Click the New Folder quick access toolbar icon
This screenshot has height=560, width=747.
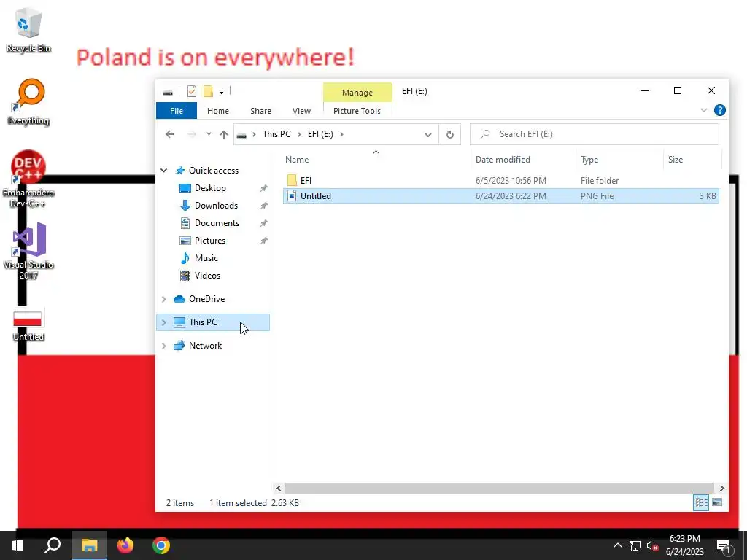[x=208, y=91]
